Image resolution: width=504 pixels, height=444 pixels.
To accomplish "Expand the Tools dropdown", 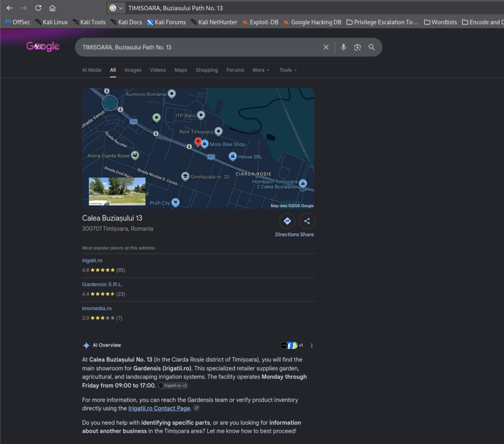I will click(288, 70).
